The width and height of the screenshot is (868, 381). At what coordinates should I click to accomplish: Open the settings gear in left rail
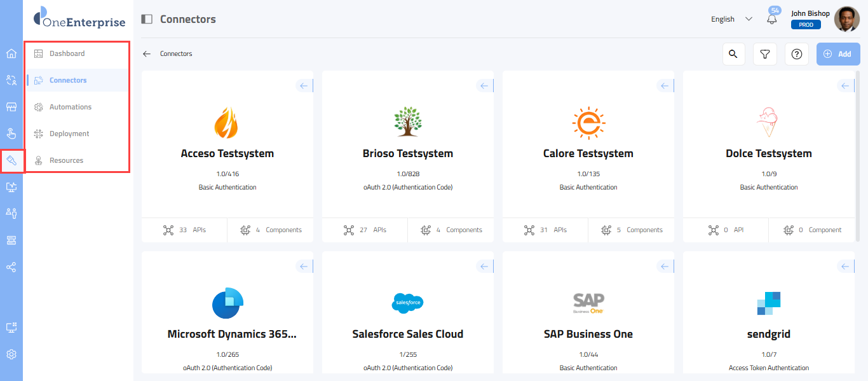point(11,354)
